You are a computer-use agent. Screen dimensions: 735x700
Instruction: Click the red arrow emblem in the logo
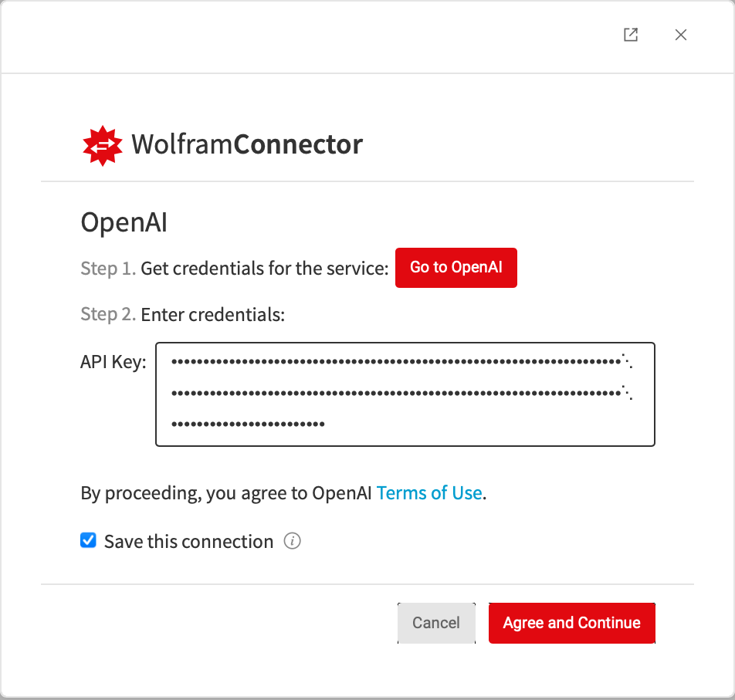pyautogui.click(x=103, y=144)
